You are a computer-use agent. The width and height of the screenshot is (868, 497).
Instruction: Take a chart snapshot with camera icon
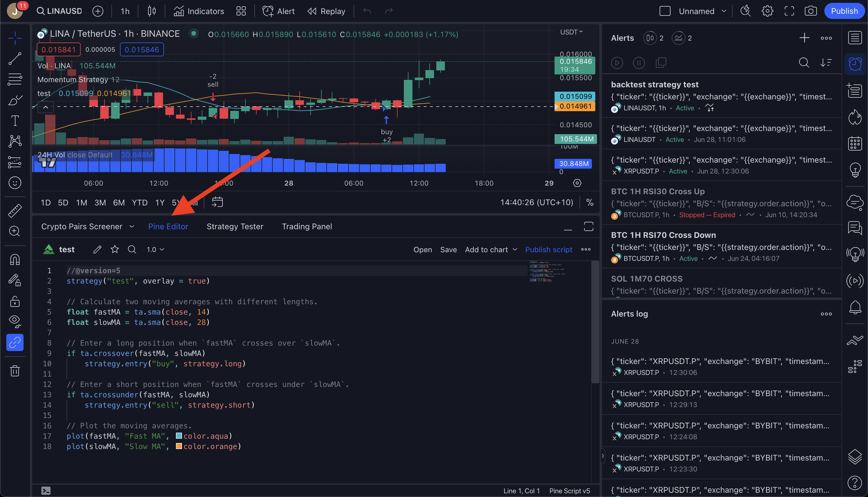(811, 11)
